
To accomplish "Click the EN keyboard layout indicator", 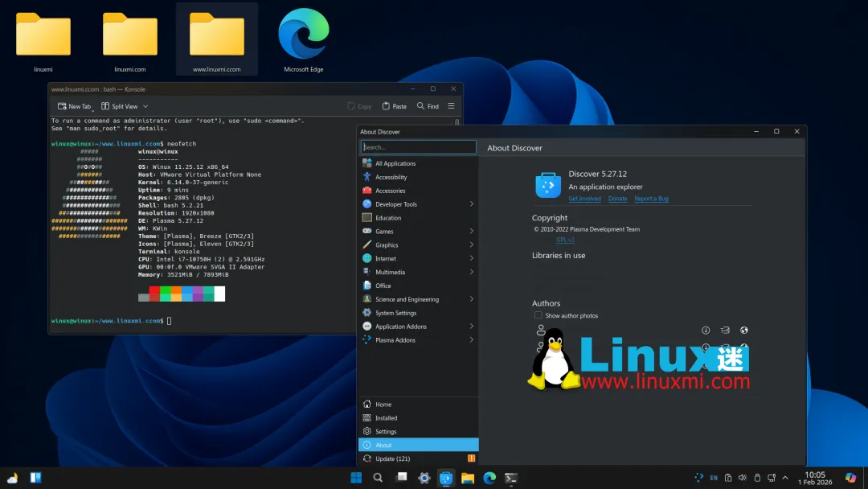I will pyautogui.click(x=714, y=478).
